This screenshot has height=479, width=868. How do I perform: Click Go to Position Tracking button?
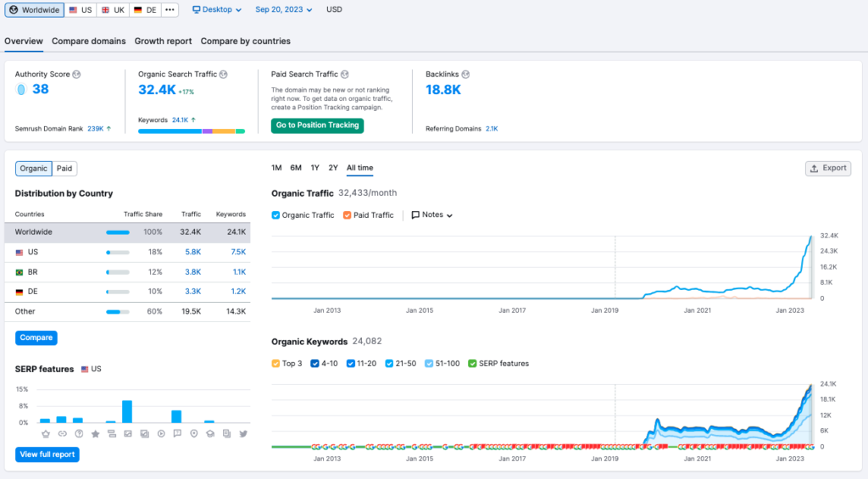[317, 125]
